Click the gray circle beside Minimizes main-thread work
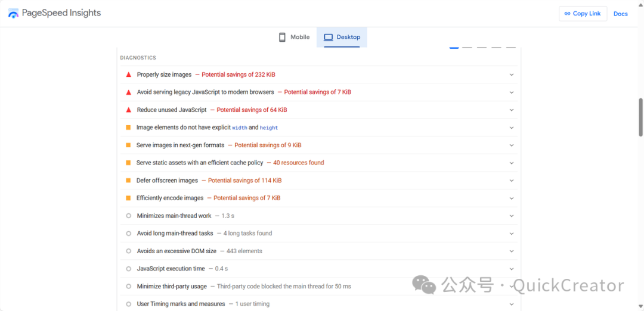Image resolution: width=644 pixels, height=311 pixels. pyautogui.click(x=128, y=216)
